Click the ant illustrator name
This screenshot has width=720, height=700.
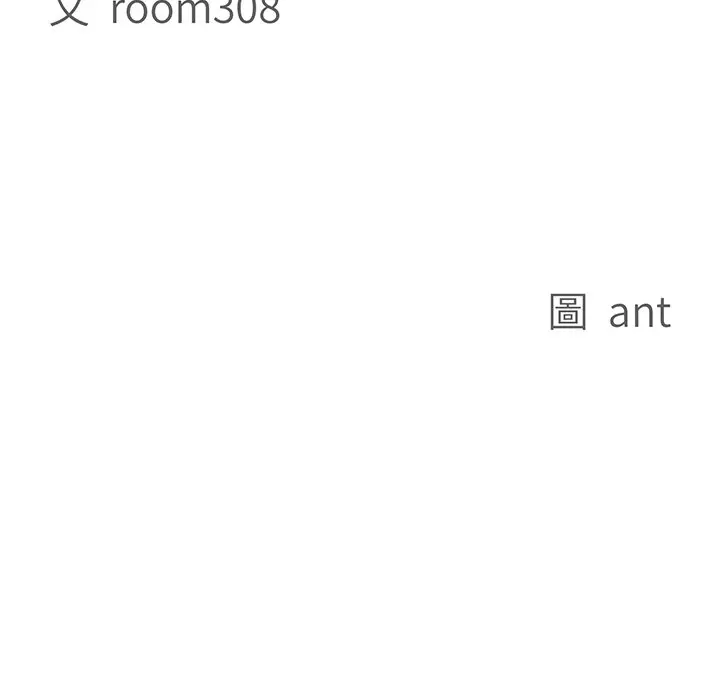click(640, 313)
